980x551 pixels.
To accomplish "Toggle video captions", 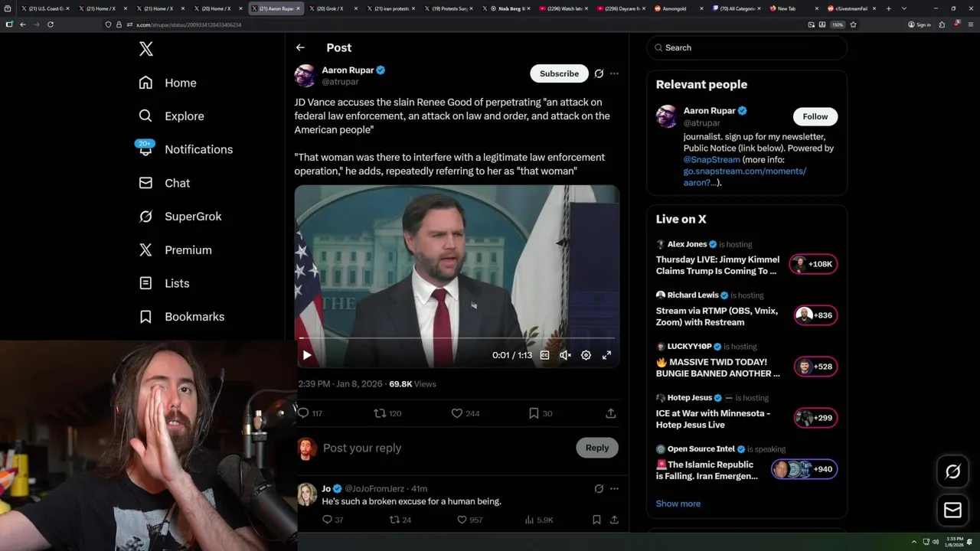I will click(544, 355).
